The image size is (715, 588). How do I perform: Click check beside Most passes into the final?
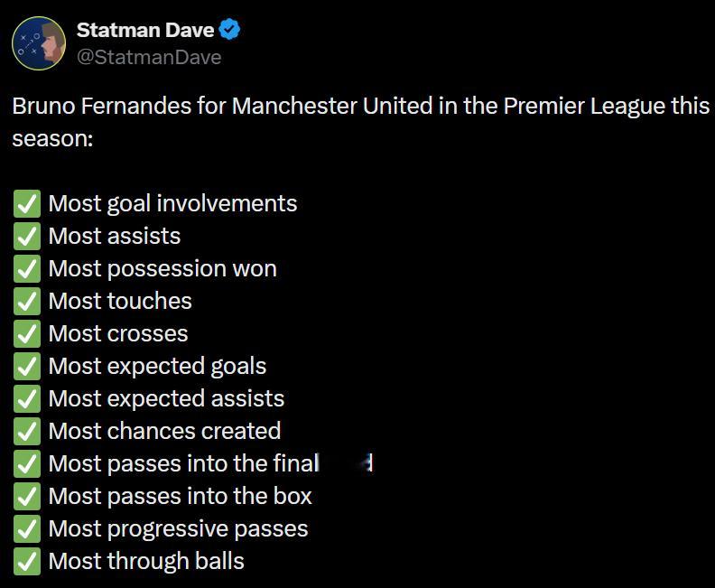point(27,464)
